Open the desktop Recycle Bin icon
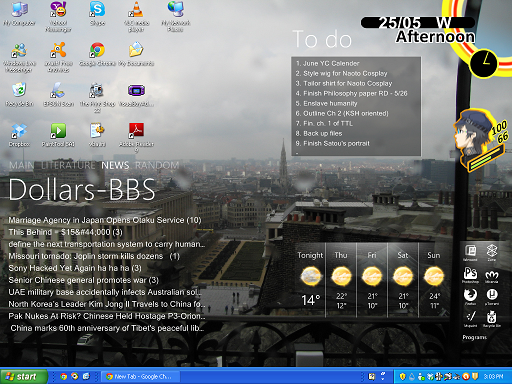Image resolution: width=512 pixels, height=384 pixels. click(x=19, y=95)
